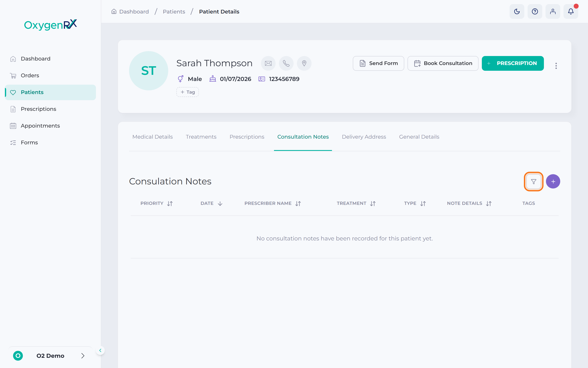The width and height of the screenshot is (588, 368).
Task: Click the OxygenRX logo
Action: (51, 25)
